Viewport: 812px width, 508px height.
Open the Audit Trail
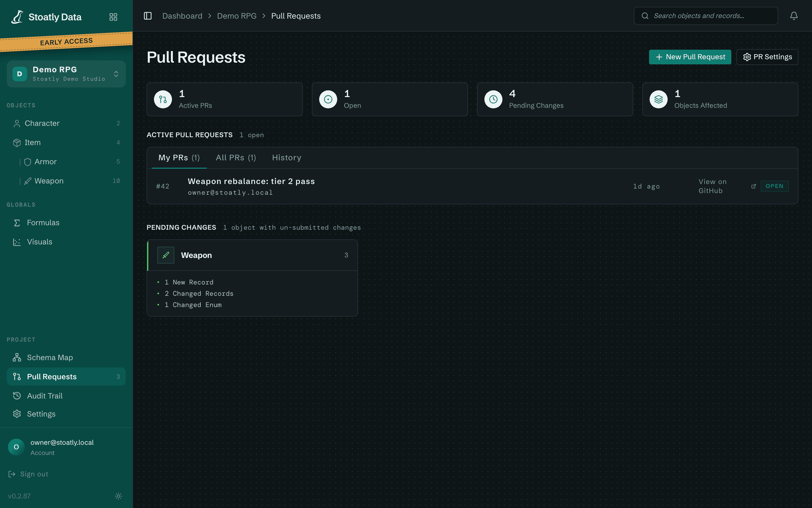66,396
